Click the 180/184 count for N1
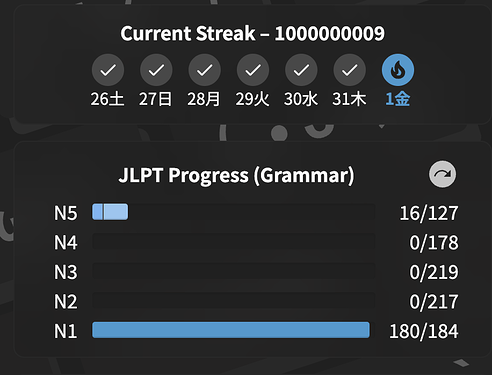Image resolution: width=492 pixels, height=375 pixels. coord(424,331)
